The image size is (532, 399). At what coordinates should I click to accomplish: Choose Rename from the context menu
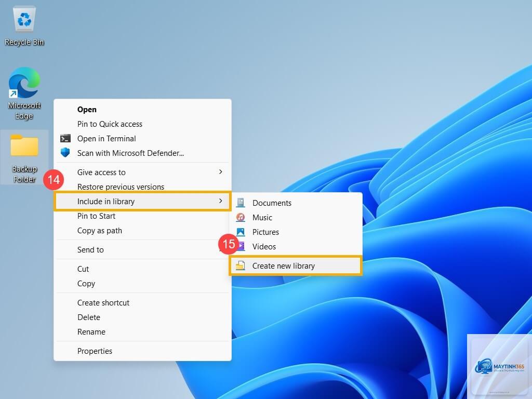coord(142,332)
